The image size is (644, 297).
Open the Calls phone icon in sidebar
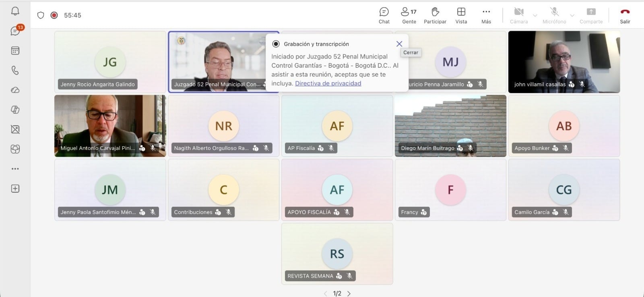[15, 70]
